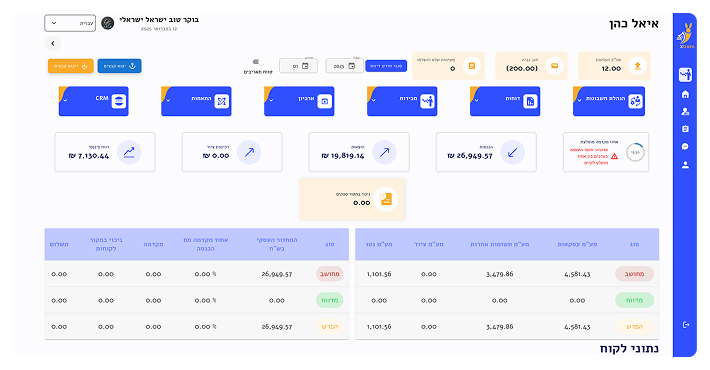Click the circular progress percentage indicator
710x370 pixels.
[x=635, y=153]
